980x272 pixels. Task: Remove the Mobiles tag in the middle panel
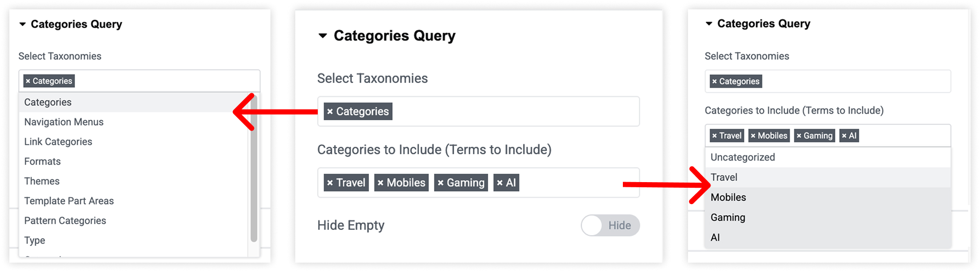click(x=381, y=183)
